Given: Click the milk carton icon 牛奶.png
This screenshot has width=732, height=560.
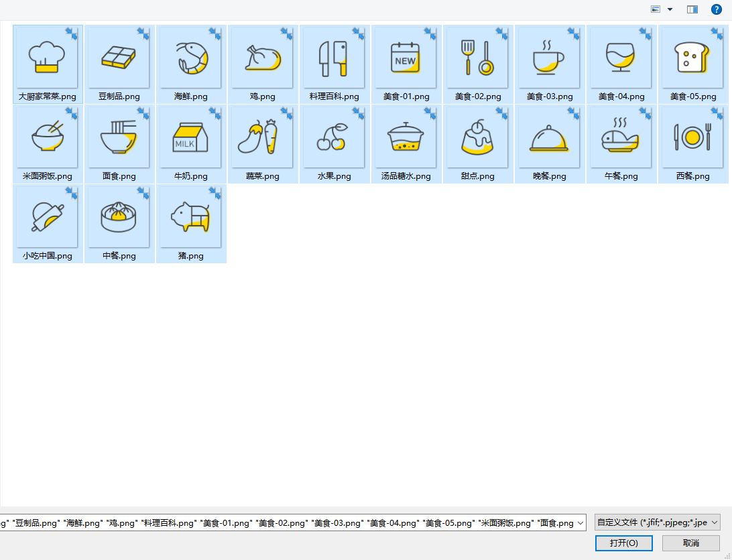Looking at the screenshot, I should (x=191, y=139).
